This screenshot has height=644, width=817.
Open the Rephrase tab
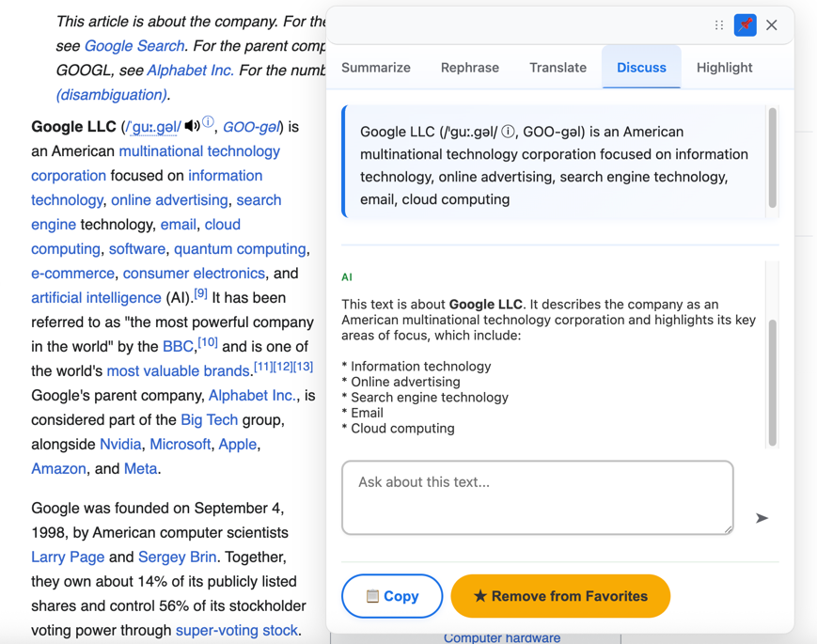470,68
